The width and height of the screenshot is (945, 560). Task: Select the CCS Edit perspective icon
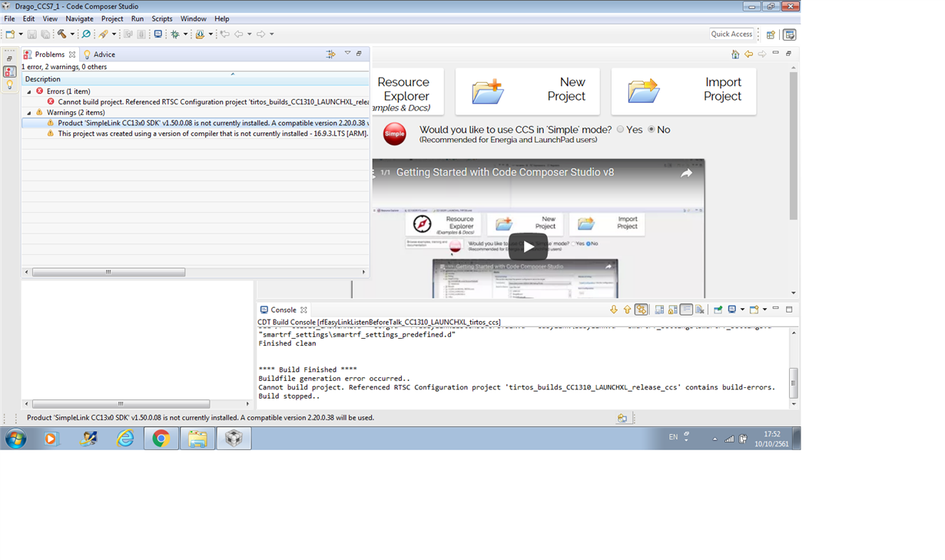coord(789,35)
